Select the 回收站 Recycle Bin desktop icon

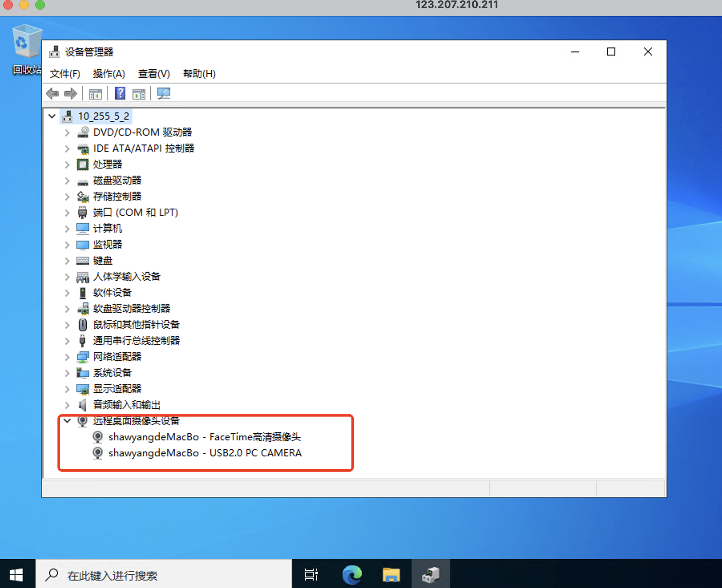pyautogui.click(x=27, y=49)
